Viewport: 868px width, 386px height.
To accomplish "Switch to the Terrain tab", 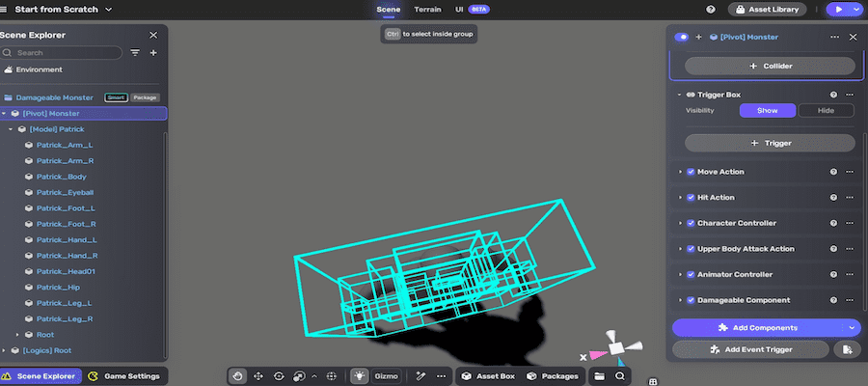I will click(x=428, y=9).
